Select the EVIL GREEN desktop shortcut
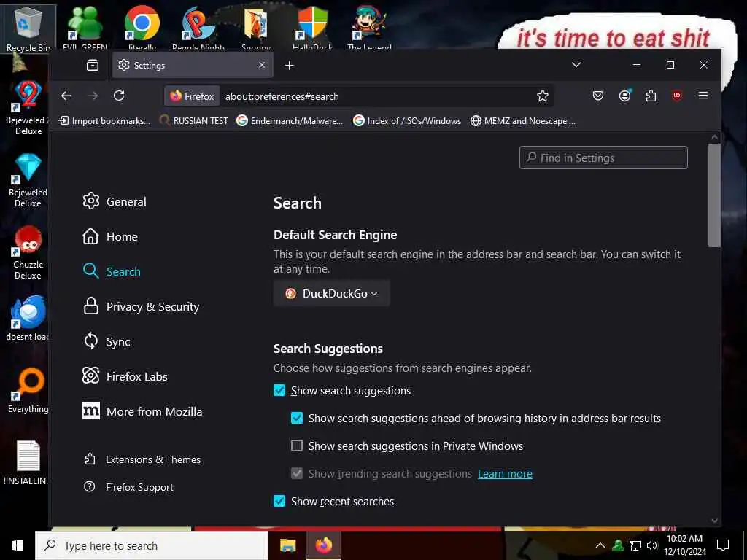 (85, 28)
